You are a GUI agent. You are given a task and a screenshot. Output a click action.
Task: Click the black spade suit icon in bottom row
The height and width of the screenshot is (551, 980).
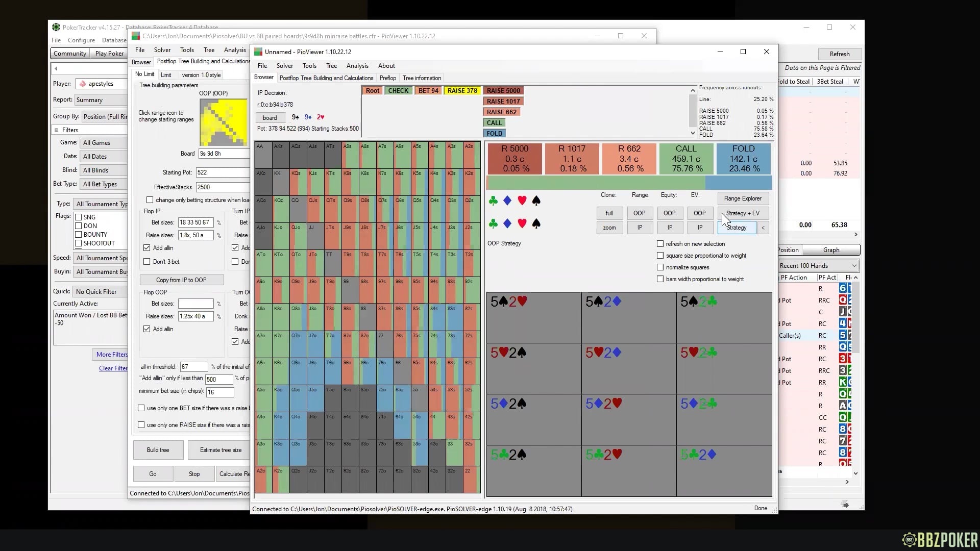[536, 223]
